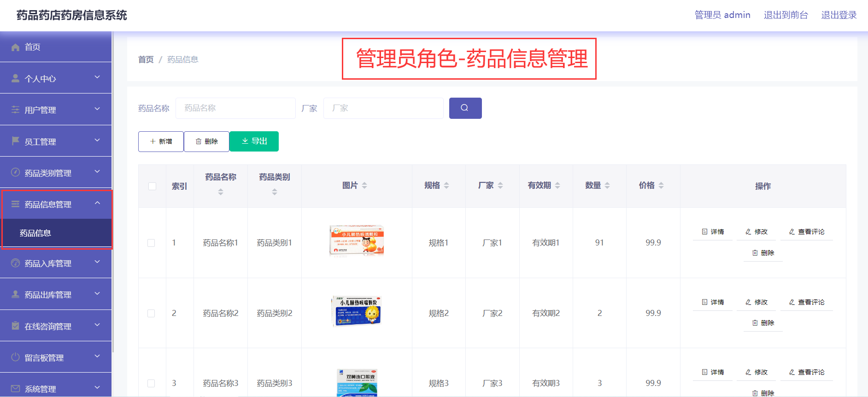
Task: Click the list icon beside 药品信息管理
Action: pyautogui.click(x=15, y=204)
